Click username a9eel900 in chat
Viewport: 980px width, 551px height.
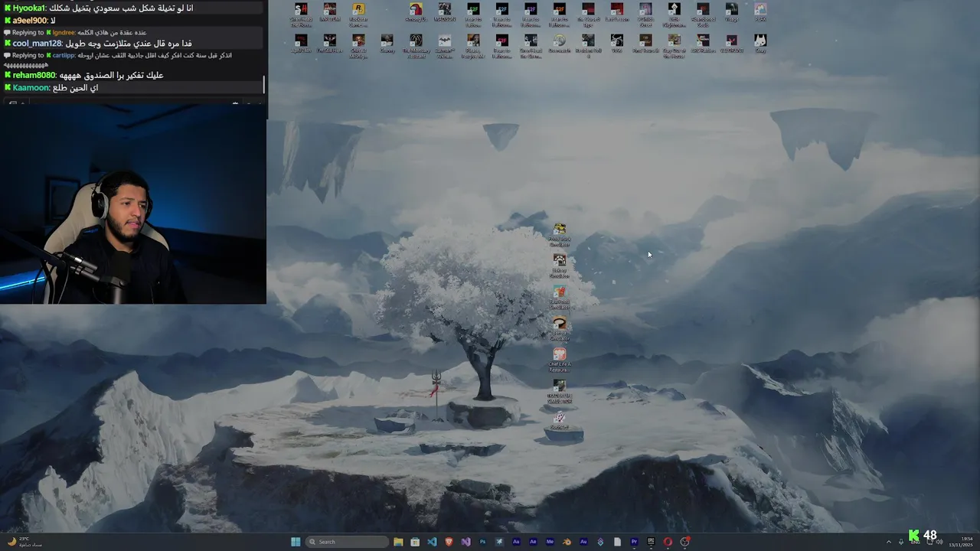[x=30, y=21]
